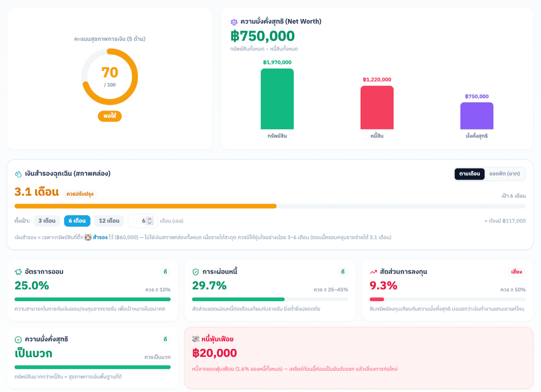The height and width of the screenshot is (392, 541).
Task: Set target to 3 เดือน
Action: click(x=47, y=221)
